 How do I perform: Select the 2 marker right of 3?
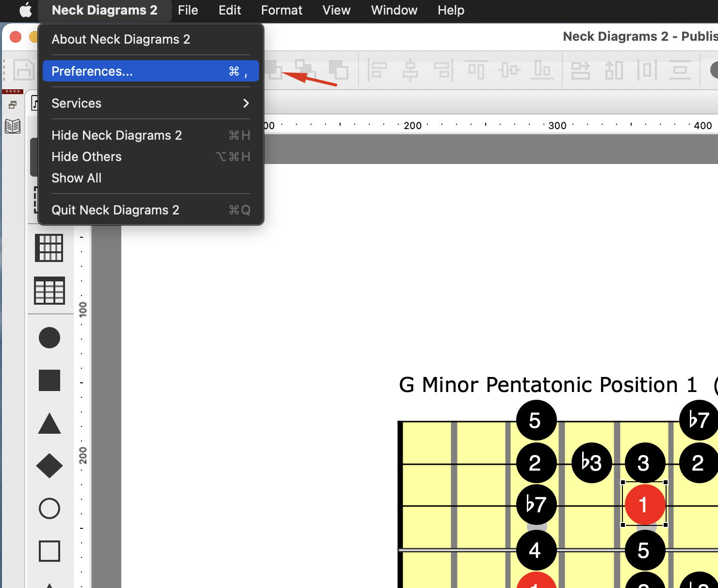tap(699, 462)
